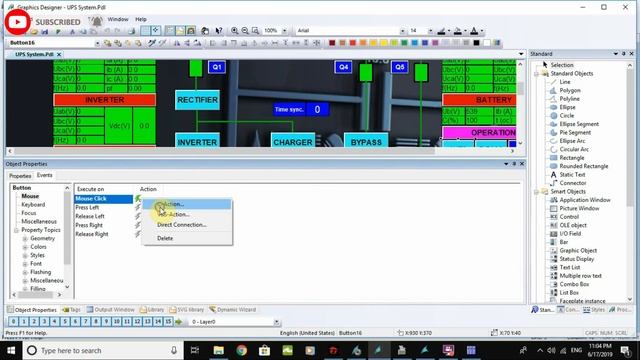This screenshot has width=640, height=360.
Task: Expand the Geometry property topic
Action: (x=25, y=238)
